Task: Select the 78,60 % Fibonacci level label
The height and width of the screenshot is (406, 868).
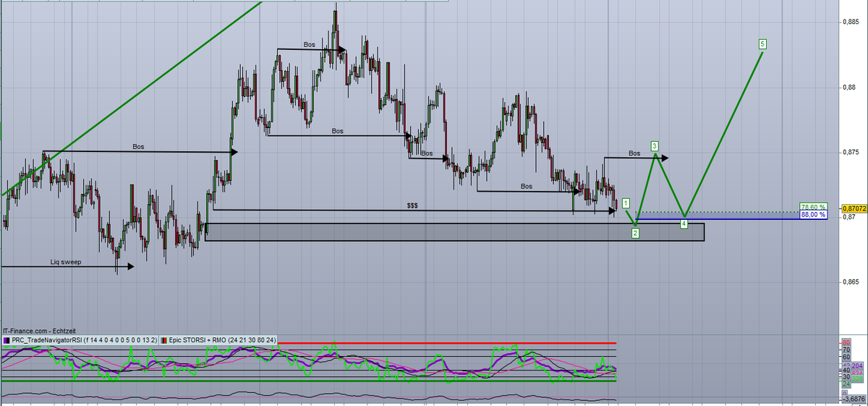Action: point(814,207)
